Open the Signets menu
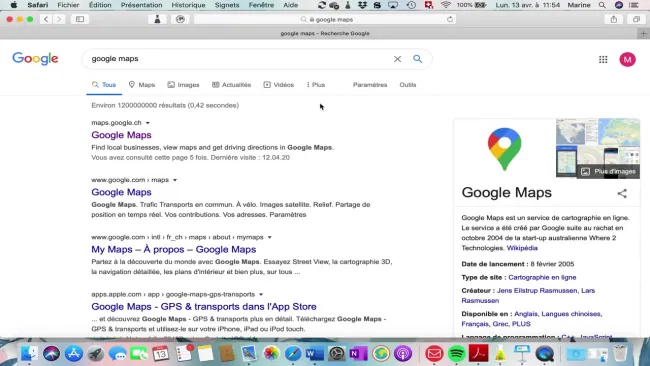 tap(227, 5)
